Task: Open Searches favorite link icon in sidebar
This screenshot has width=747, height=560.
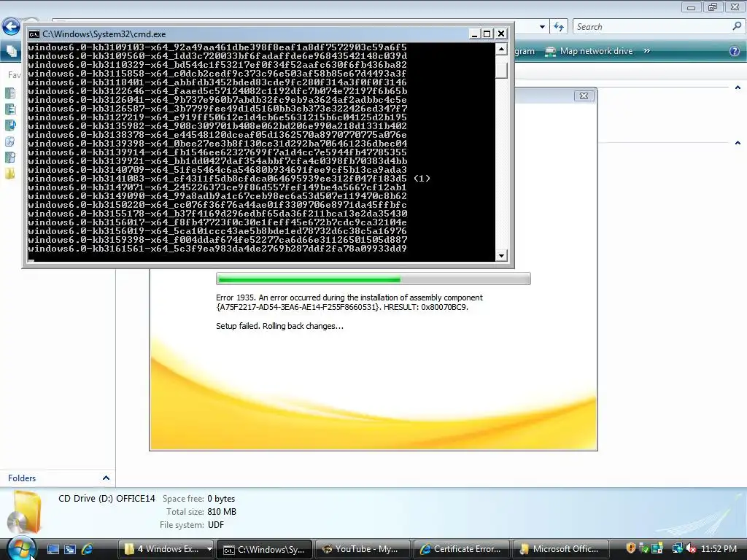Action: click(10, 157)
